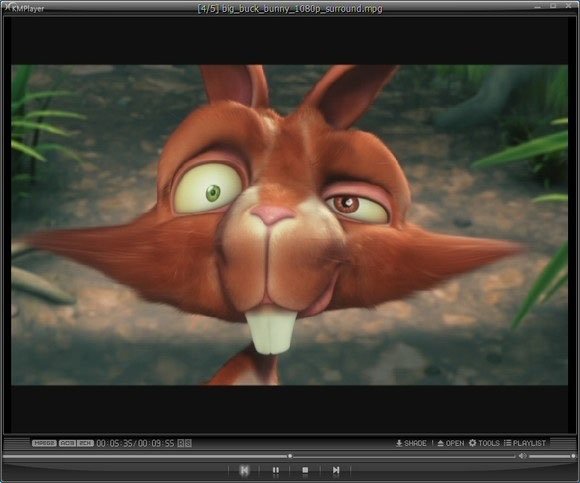This screenshot has height=483, width=580.
Task: Toggle SHADE mode
Action: (411, 443)
